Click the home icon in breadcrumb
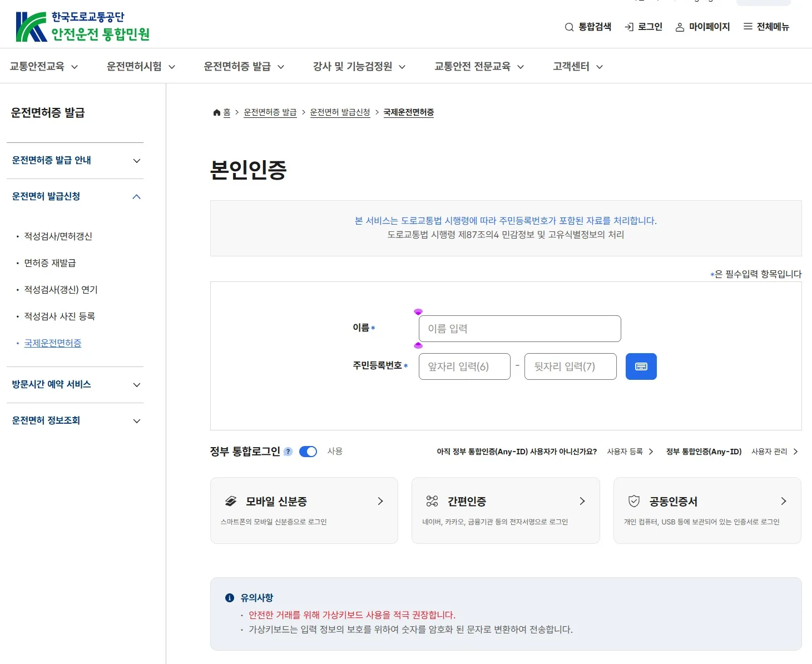 [x=217, y=112]
